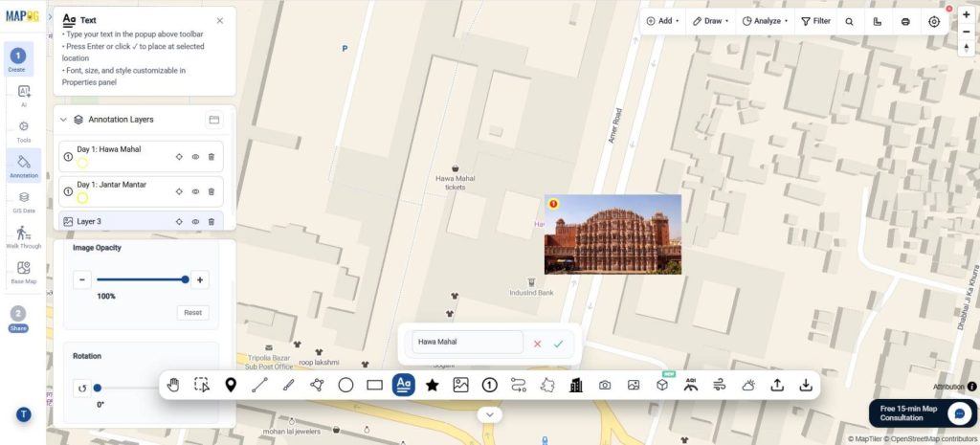
Task: Select the rectangle shape tool
Action: (x=374, y=385)
